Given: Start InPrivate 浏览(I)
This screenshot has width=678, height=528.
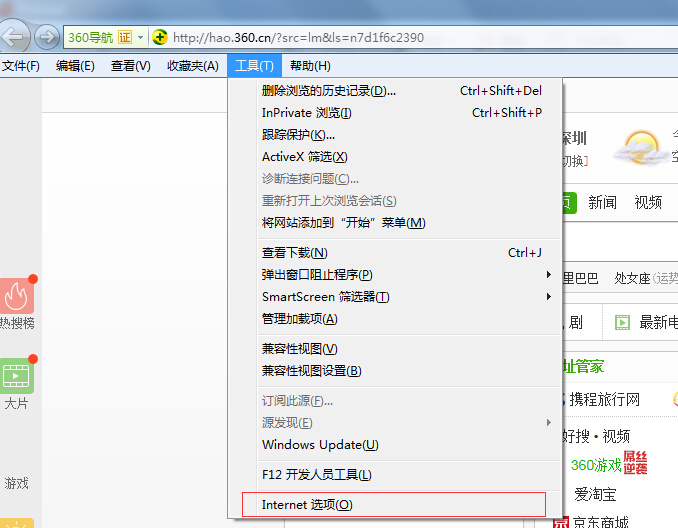Looking at the screenshot, I should tap(395, 113).
